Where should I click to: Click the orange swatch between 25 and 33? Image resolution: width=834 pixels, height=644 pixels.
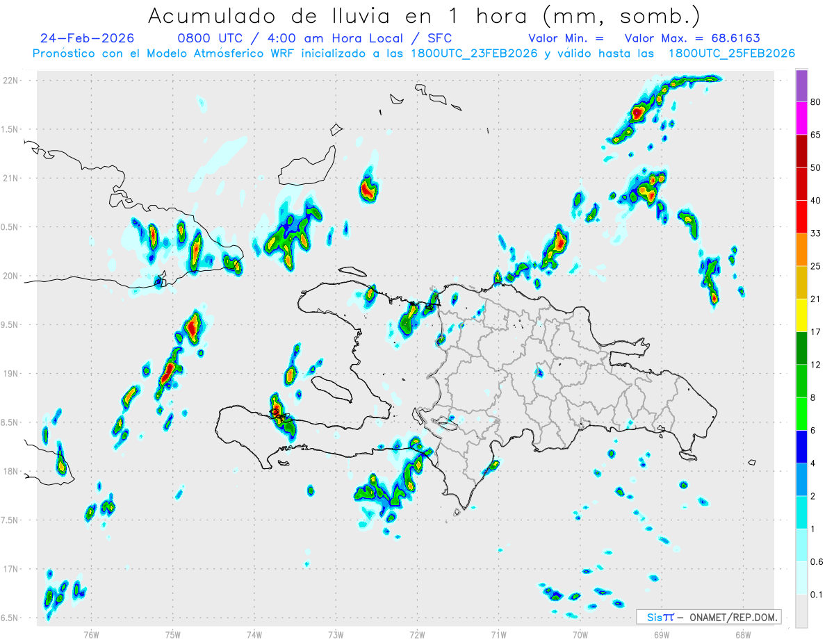801,249
